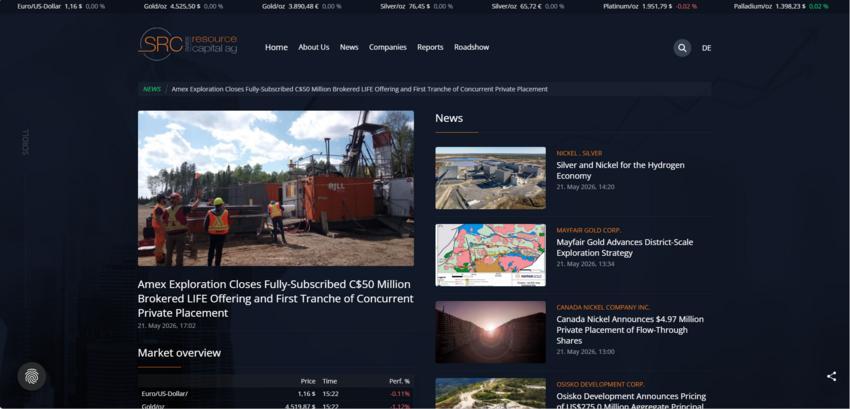Open the share icon

tap(831, 376)
